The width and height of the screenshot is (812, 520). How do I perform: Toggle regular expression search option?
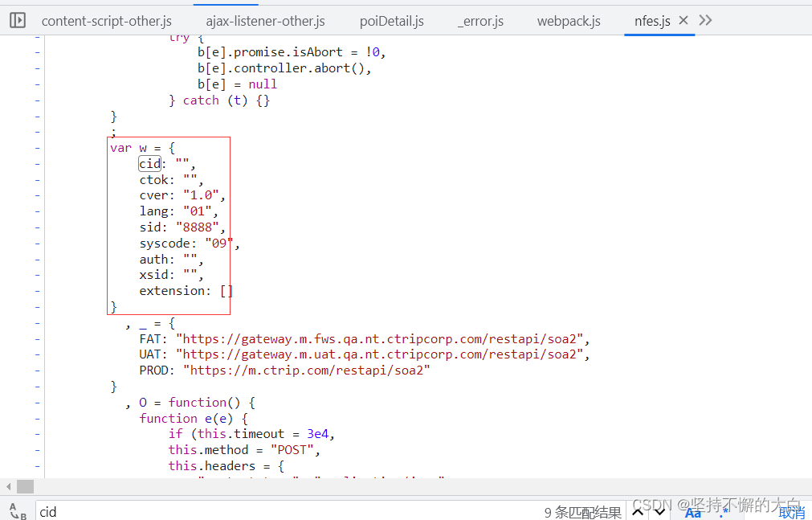point(724,513)
